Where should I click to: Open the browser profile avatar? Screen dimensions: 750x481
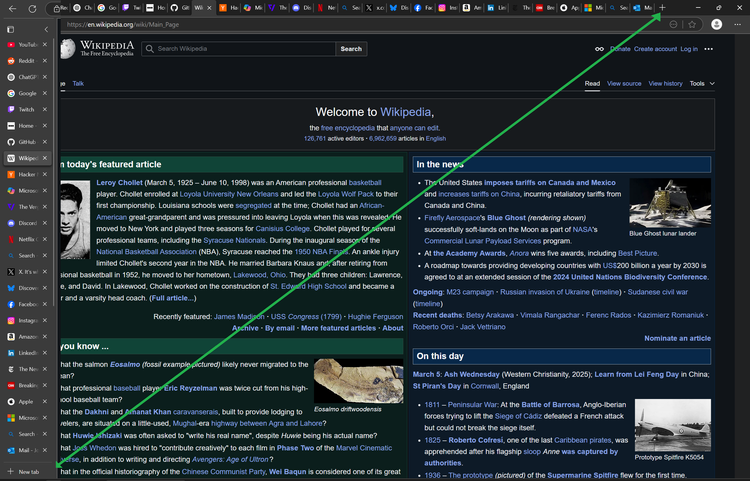coord(716,24)
